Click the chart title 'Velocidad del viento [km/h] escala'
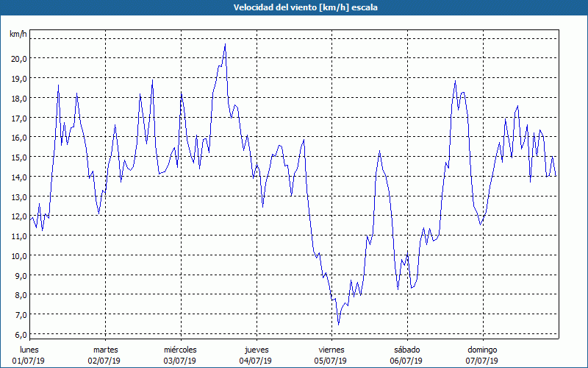The image size is (588, 368). [305, 7]
